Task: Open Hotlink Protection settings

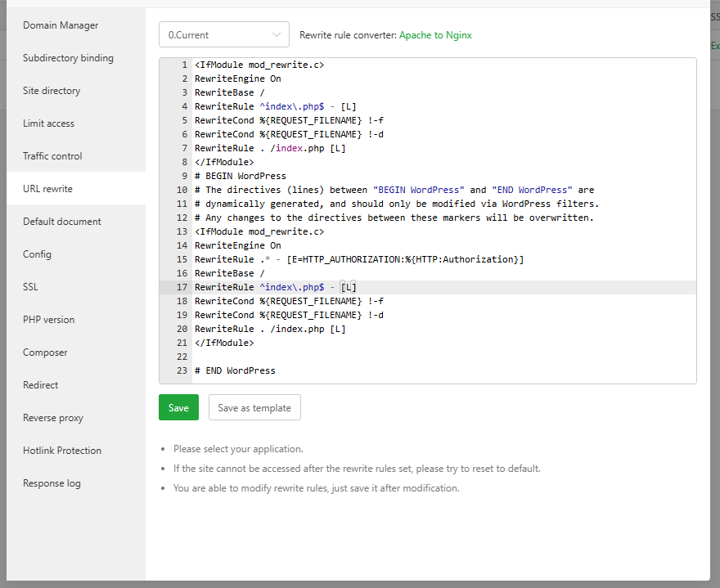Action: [62, 451]
